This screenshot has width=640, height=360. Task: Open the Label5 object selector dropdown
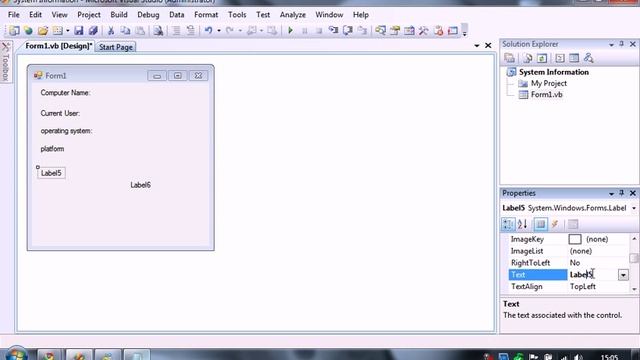[x=634, y=208]
